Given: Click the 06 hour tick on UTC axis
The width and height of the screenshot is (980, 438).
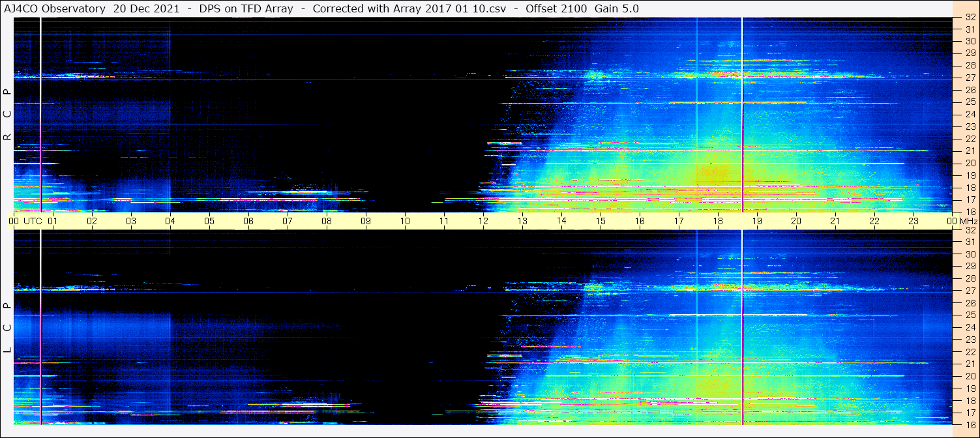Looking at the screenshot, I should 248,221.
